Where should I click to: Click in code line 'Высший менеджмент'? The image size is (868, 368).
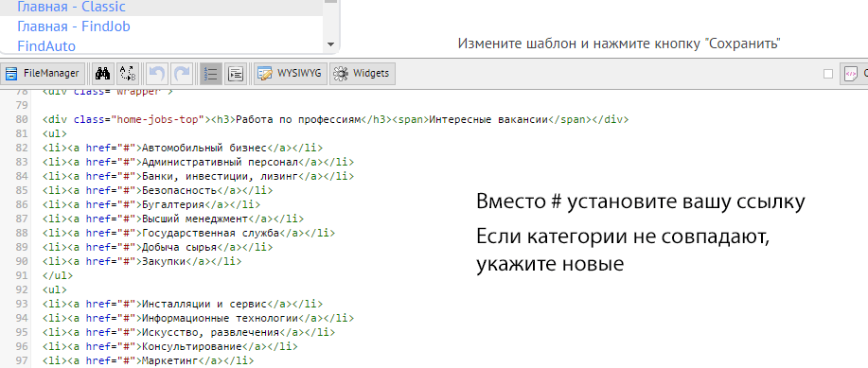pos(172,219)
